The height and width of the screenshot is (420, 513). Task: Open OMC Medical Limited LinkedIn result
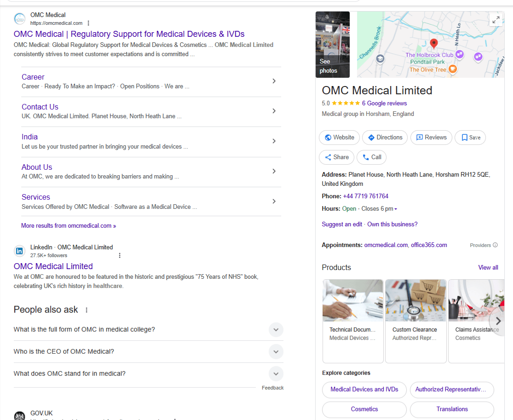tap(53, 267)
